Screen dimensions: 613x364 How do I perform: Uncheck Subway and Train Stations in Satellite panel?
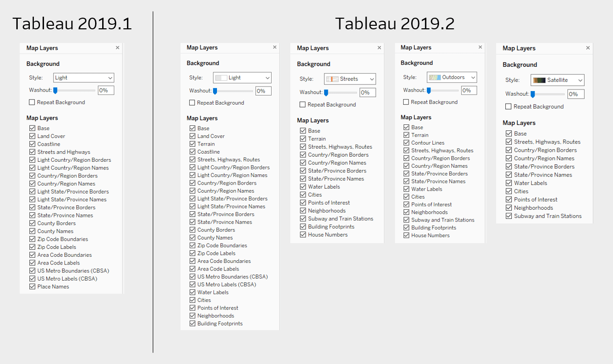(508, 216)
